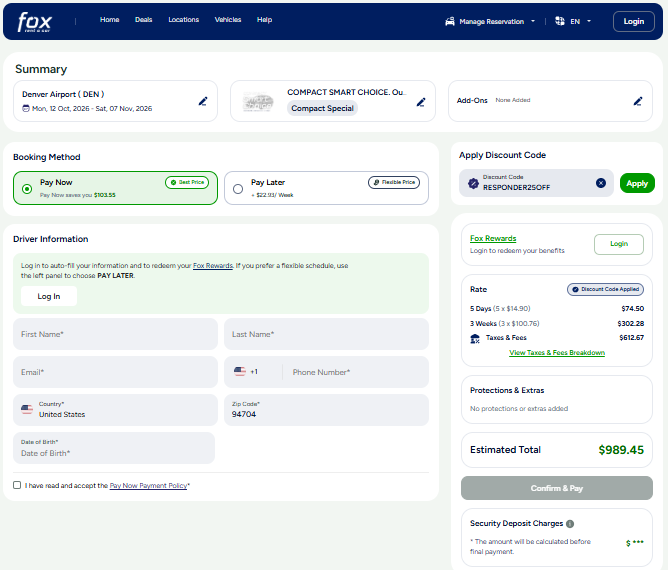Image resolution: width=668 pixels, height=570 pixels.
Task: Open the Country United States dropdown
Action: coord(115,410)
